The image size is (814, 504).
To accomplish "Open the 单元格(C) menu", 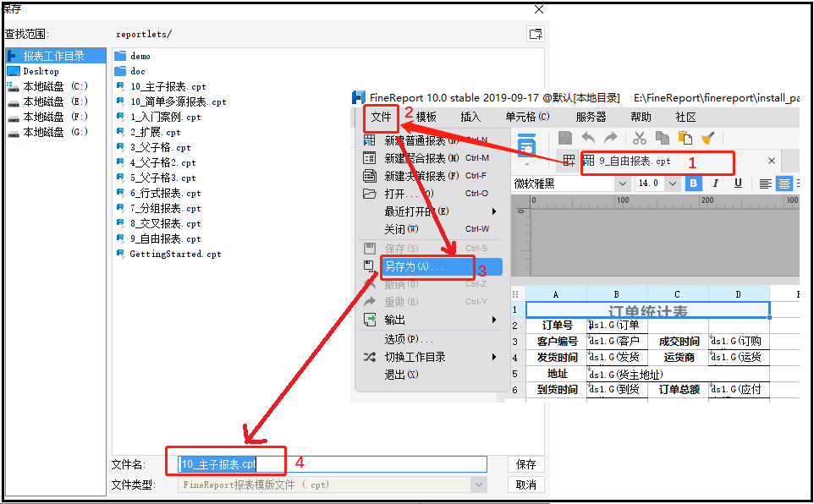I will click(x=527, y=118).
